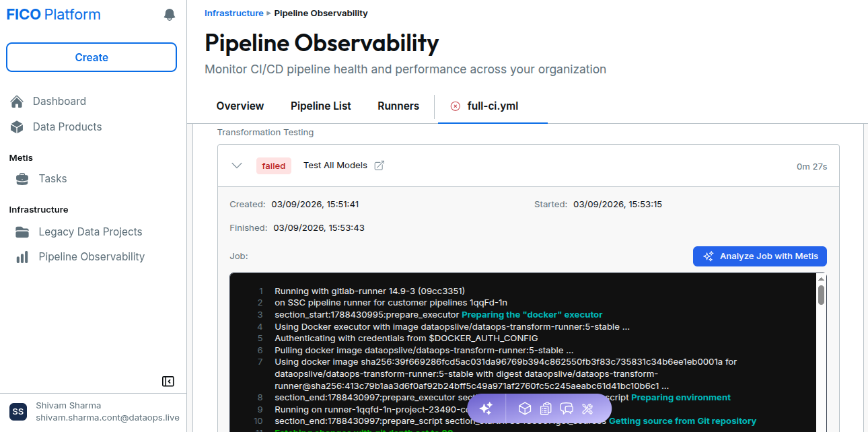The width and height of the screenshot is (868, 432).
Task: Click the cube icon in floating toolbar
Action: point(525,408)
